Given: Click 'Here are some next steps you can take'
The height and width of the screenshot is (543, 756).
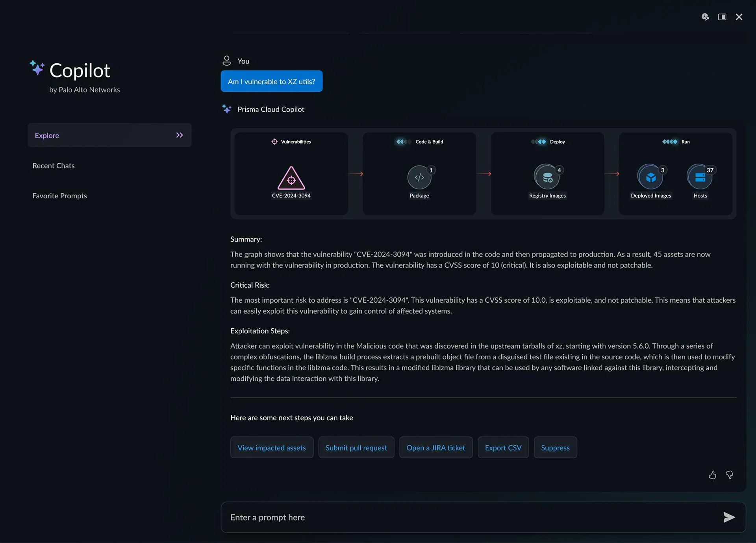Looking at the screenshot, I should pyautogui.click(x=292, y=417).
